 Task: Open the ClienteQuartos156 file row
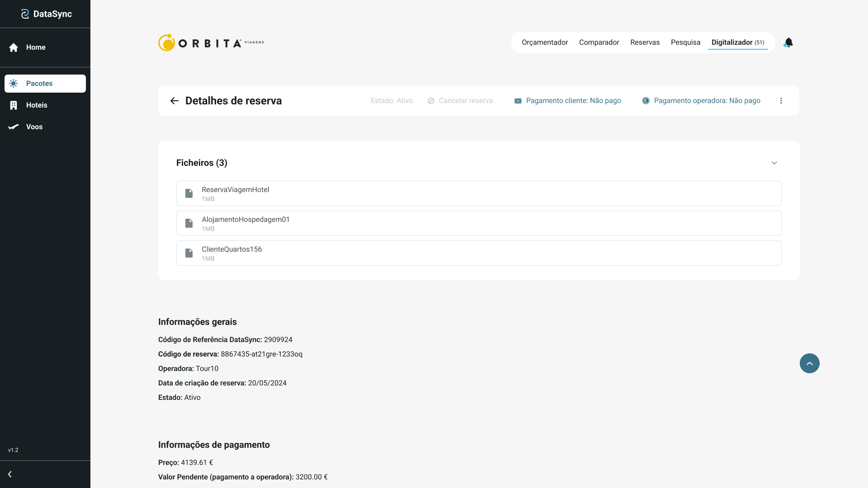(x=478, y=253)
